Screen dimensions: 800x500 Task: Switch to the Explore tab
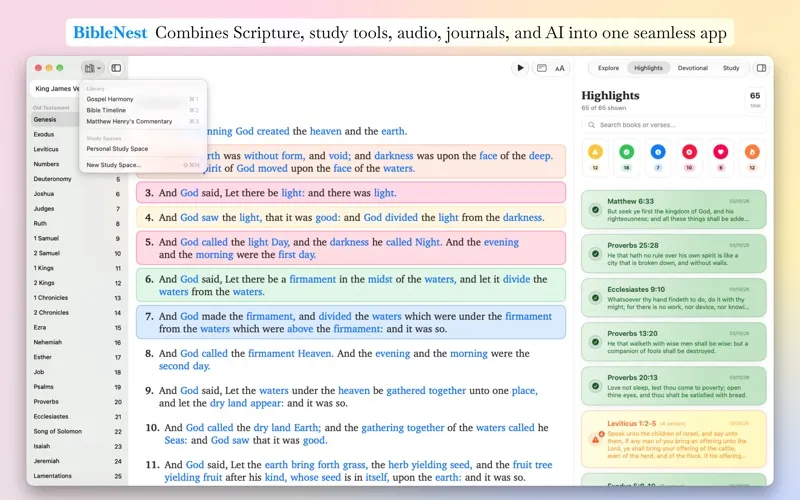click(608, 68)
